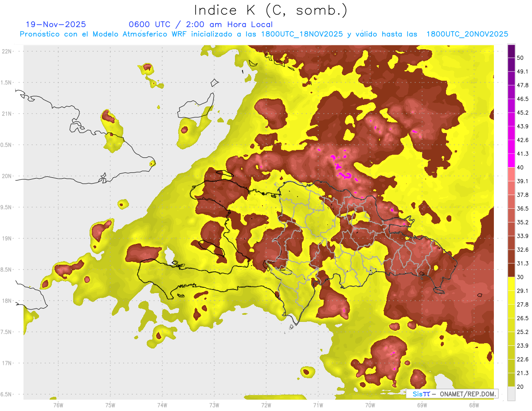Click the "0600 UTC / 2:00 am Hora Local" time text

coord(201,24)
